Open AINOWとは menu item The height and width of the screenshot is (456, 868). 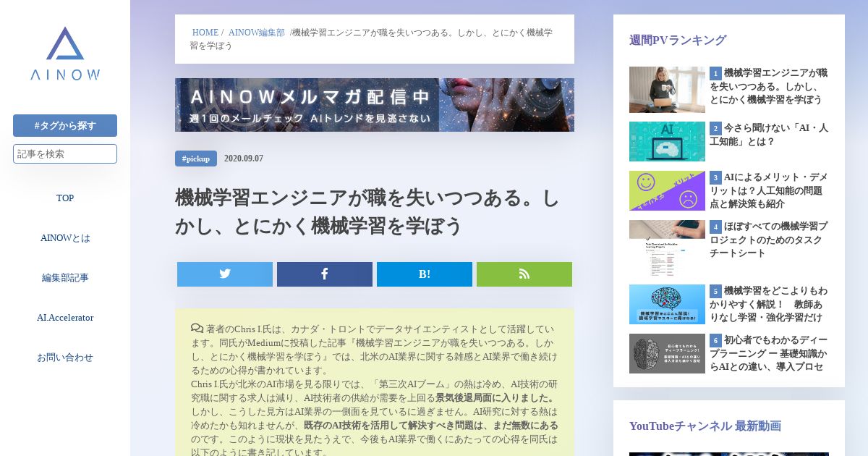65,238
